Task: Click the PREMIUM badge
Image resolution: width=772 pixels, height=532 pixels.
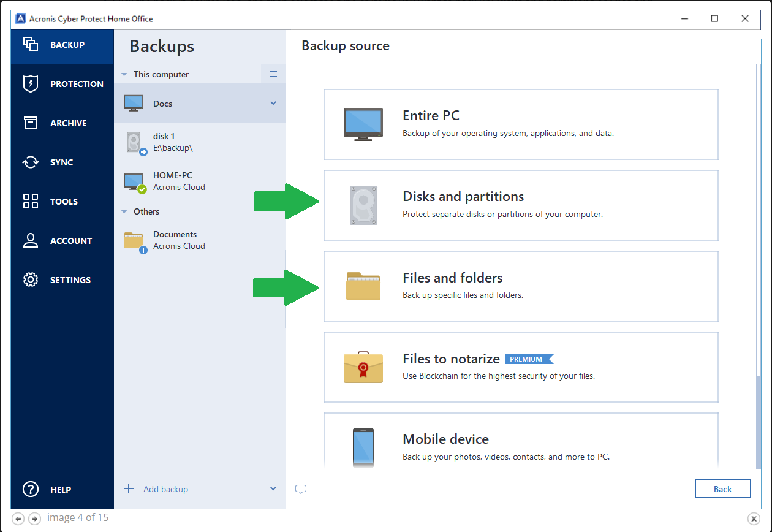Action: click(529, 359)
